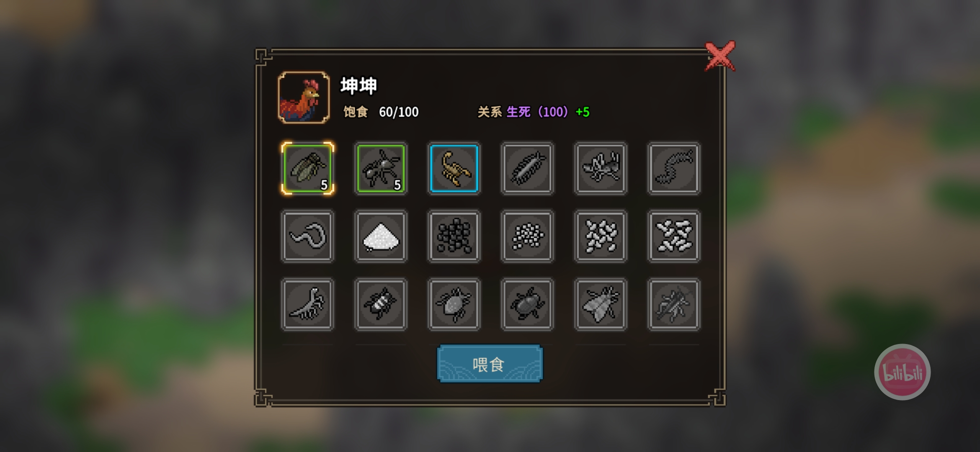Select the black ant food item
Viewport: 980px width, 452px height.
[x=381, y=168]
